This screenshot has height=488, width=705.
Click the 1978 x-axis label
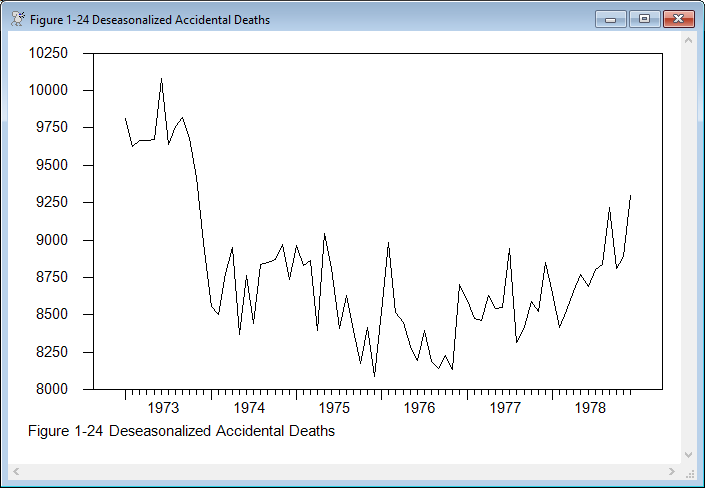(x=592, y=407)
